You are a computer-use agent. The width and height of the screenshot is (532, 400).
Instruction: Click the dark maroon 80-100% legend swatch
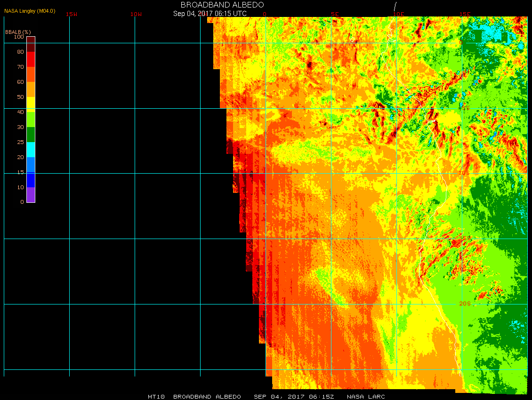(x=31, y=44)
